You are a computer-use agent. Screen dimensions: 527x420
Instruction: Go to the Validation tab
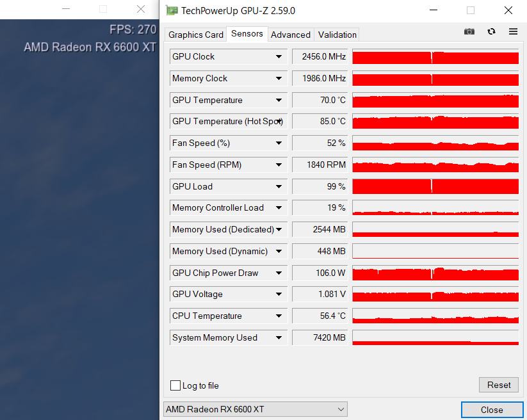(x=337, y=35)
